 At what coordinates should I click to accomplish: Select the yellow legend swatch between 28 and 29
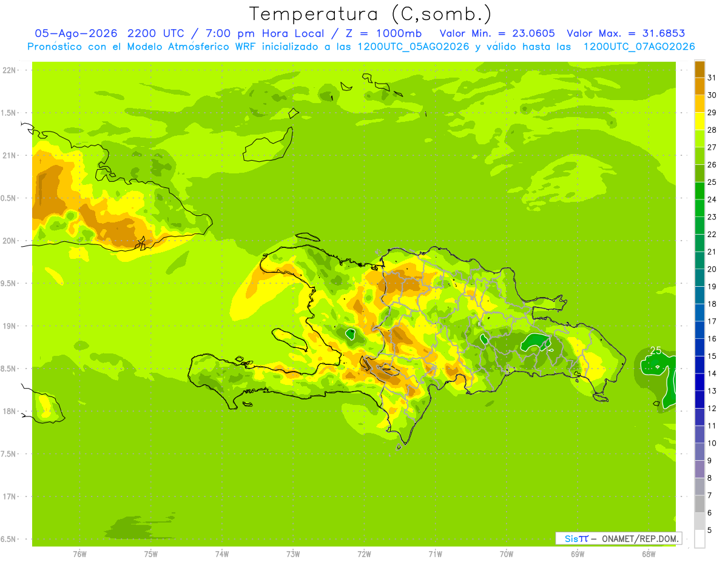coord(699,121)
